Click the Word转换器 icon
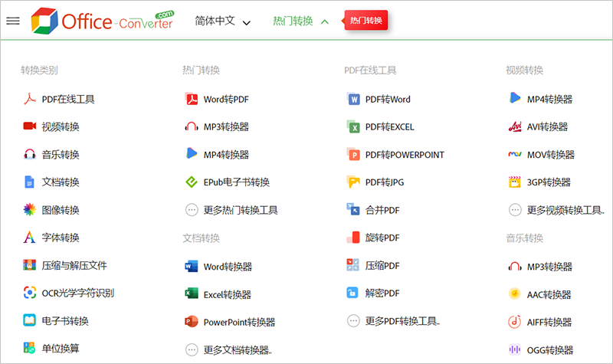 (191, 266)
